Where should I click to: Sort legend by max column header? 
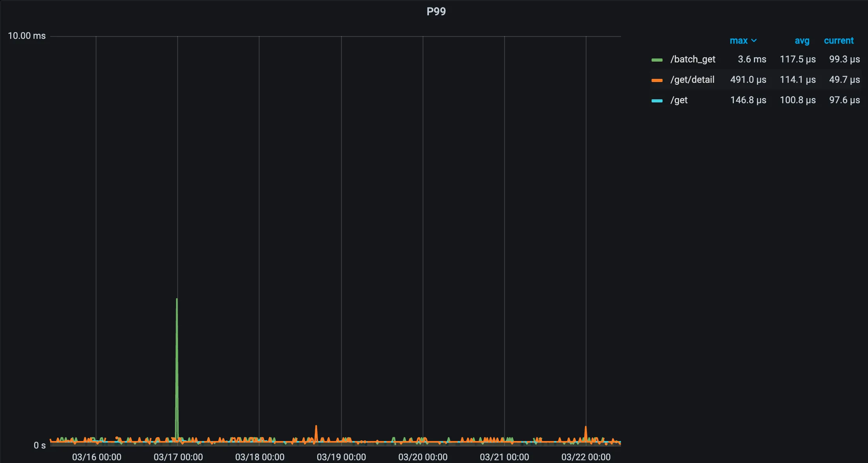point(739,41)
